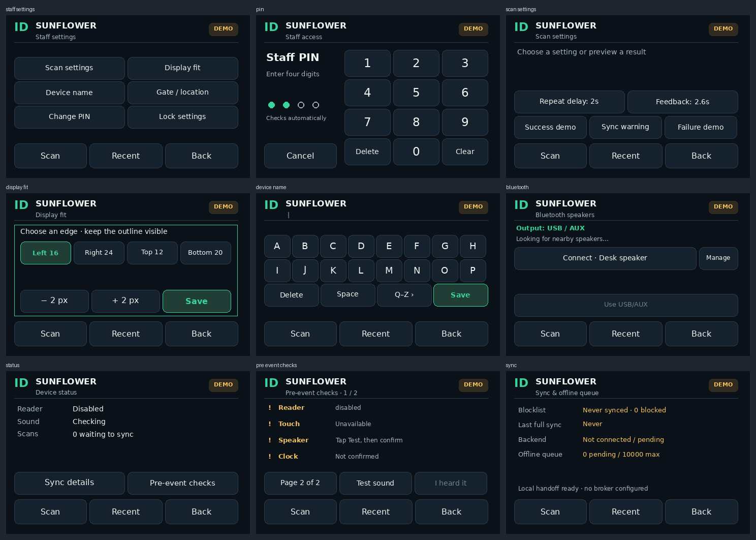The width and height of the screenshot is (756, 540).
Task: Open Pre-event checks from device status
Action: (182, 483)
